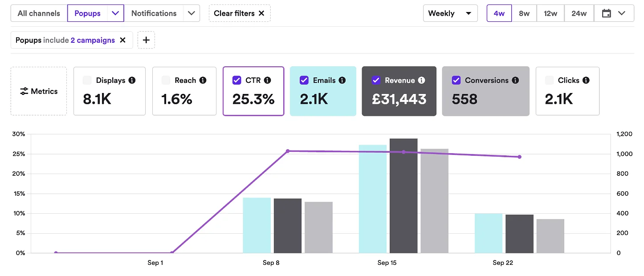
Task: Switch to the All channels view
Action: (x=38, y=13)
